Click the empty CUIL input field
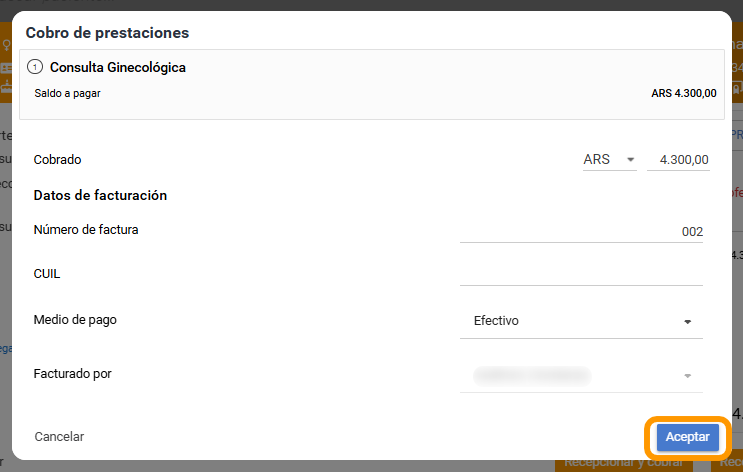The height and width of the screenshot is (472, 743). click(x=581, y=275)
